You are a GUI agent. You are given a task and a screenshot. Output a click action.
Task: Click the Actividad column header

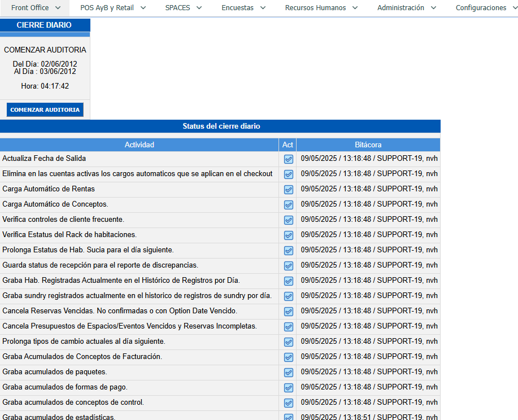139,145
